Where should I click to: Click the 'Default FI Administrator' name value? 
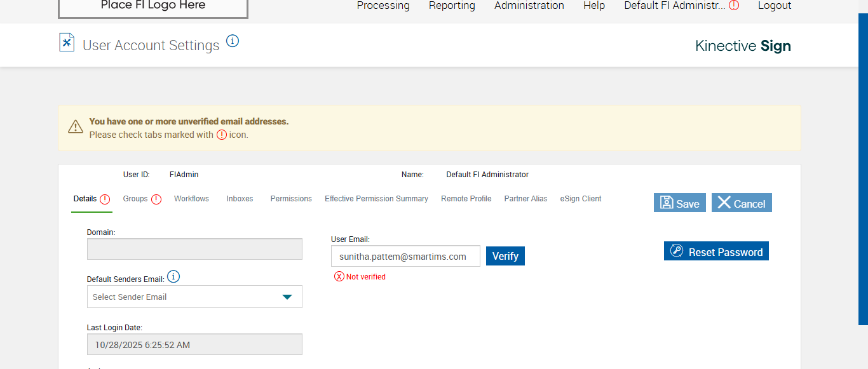click(487, 175)
